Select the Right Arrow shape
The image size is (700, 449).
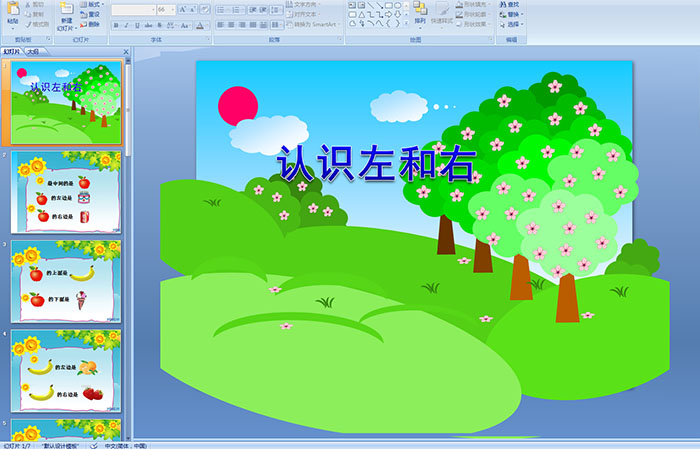click(388, 14)
